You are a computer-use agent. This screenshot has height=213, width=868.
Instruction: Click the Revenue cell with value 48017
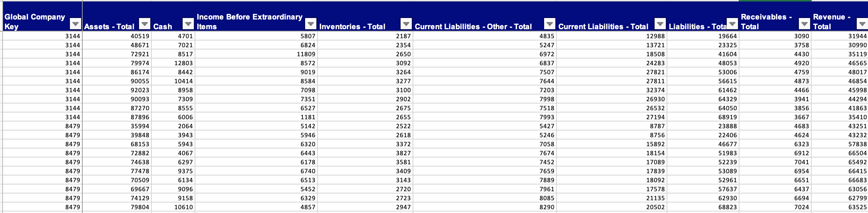pyautogui.click(x=840, y=72)
